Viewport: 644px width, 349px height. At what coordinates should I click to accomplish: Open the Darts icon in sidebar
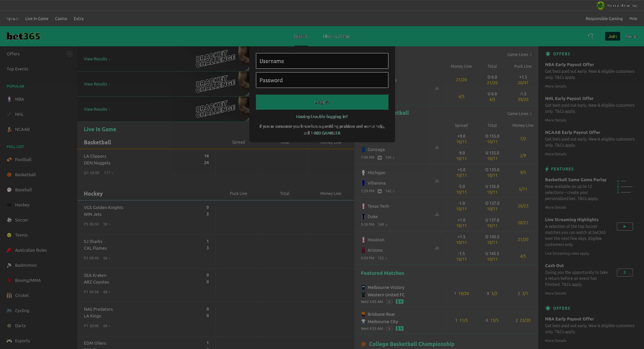tap(9, 326)
